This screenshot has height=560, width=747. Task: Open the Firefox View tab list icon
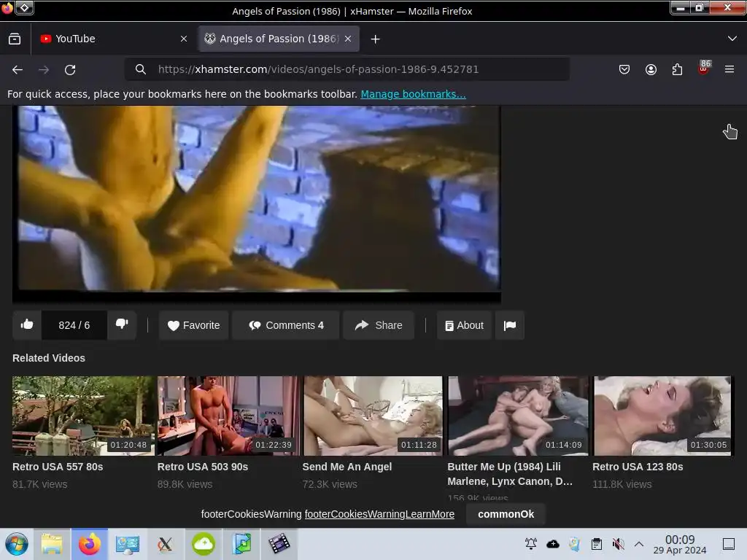[15, 39]
